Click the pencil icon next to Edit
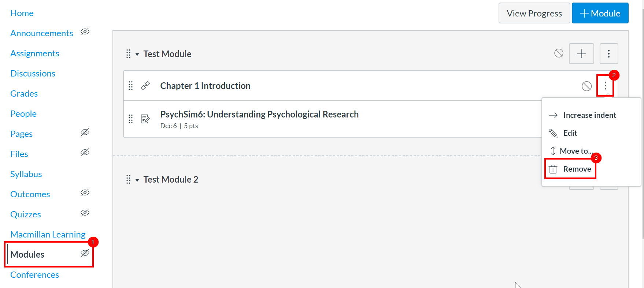The height and width of the screenshot is (288, 644). click(x=553, y=133)
